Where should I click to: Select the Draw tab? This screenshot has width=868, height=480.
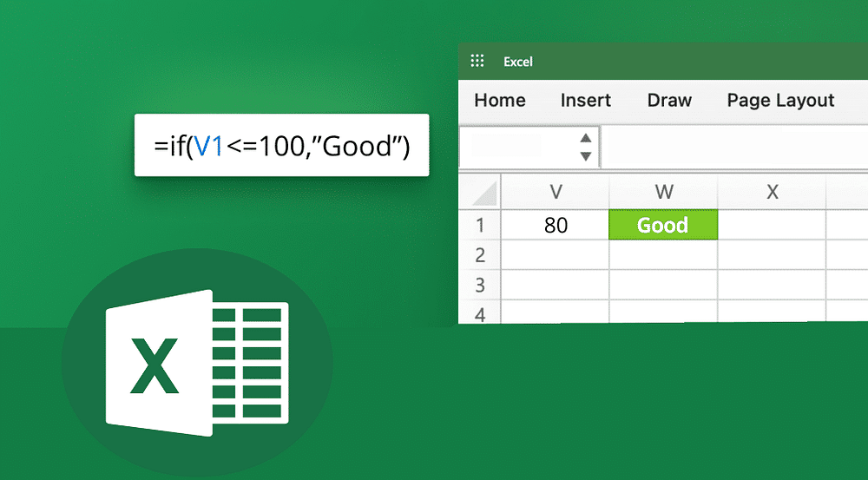(x=669, y=101)
